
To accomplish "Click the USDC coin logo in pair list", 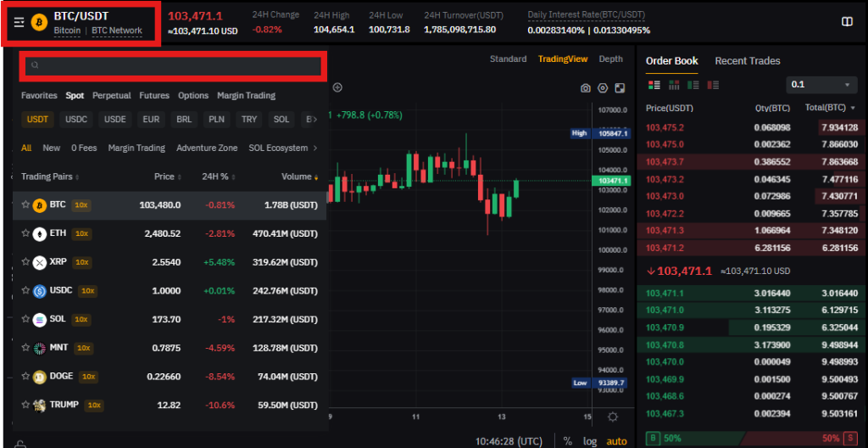I will [x=39, y=290].
